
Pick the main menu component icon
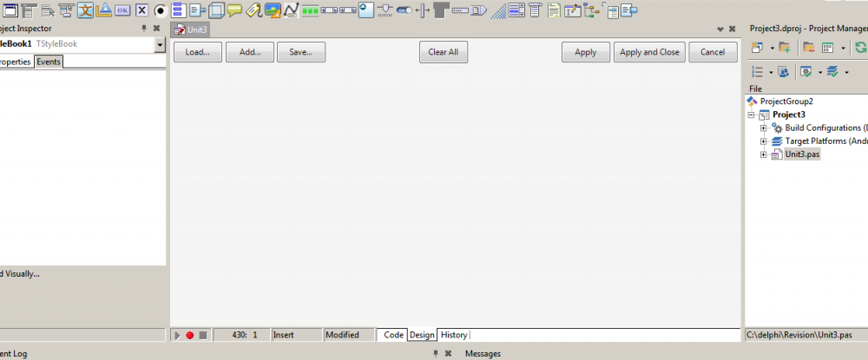pyautogui.click(x=29, y=10)
